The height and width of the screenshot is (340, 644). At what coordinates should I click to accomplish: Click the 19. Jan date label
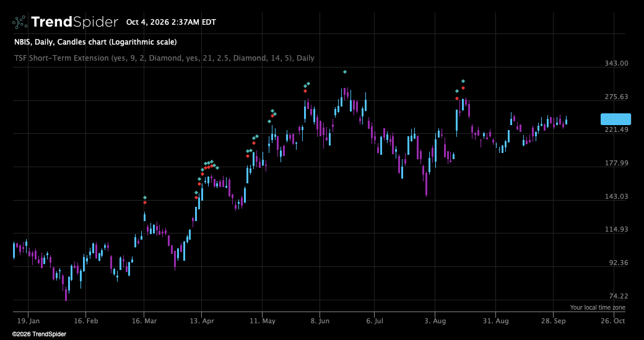[28, 321]
